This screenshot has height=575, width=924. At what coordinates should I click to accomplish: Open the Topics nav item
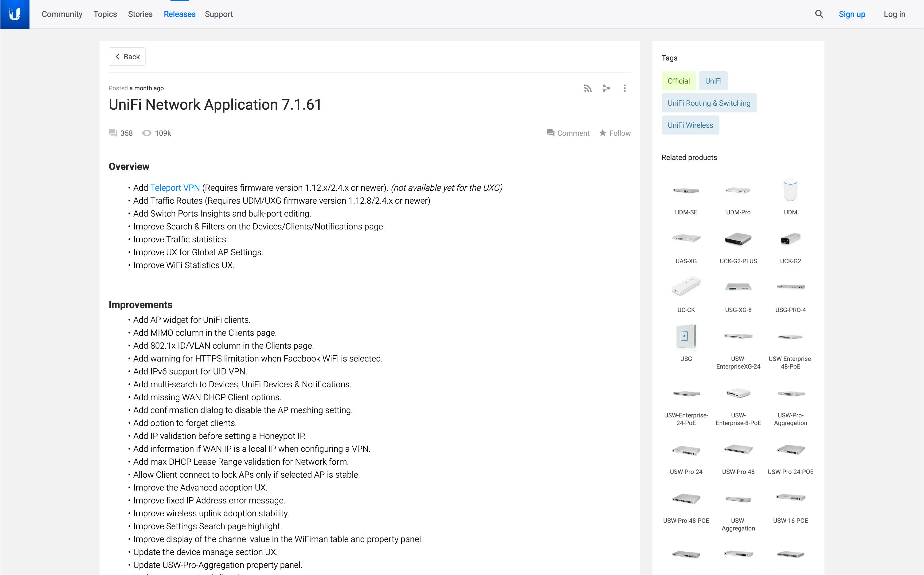(x=105, y=14)
